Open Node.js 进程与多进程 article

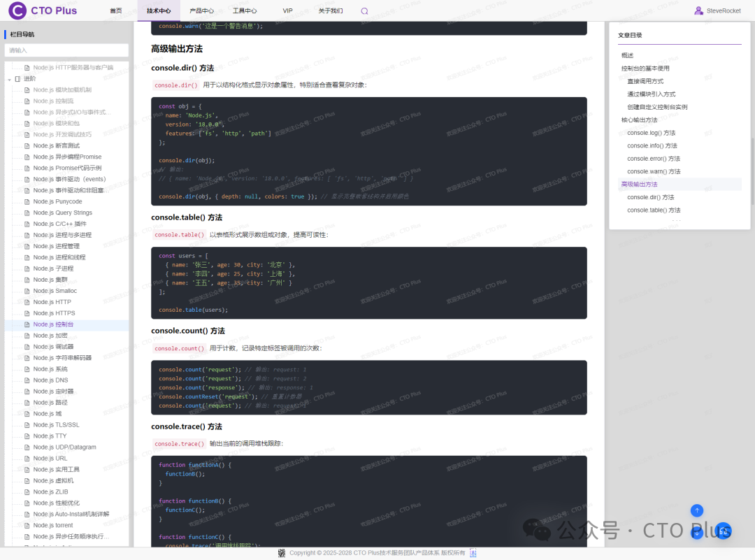pyautogui.click(x=62, y=235)
